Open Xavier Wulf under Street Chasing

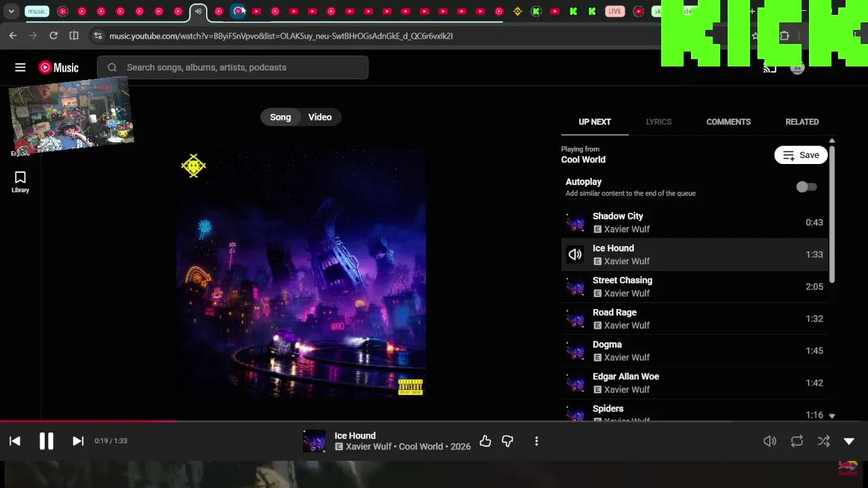pos(627,293)
